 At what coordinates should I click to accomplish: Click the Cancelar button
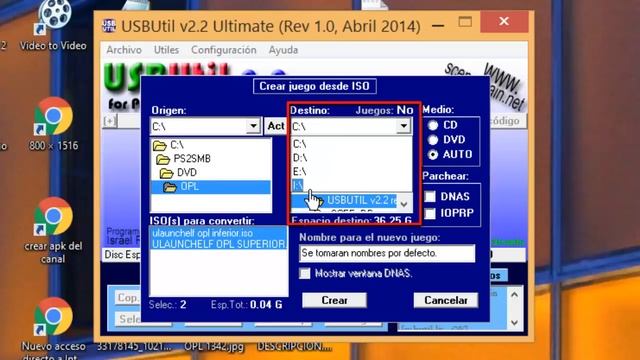[x=446, y=300]
